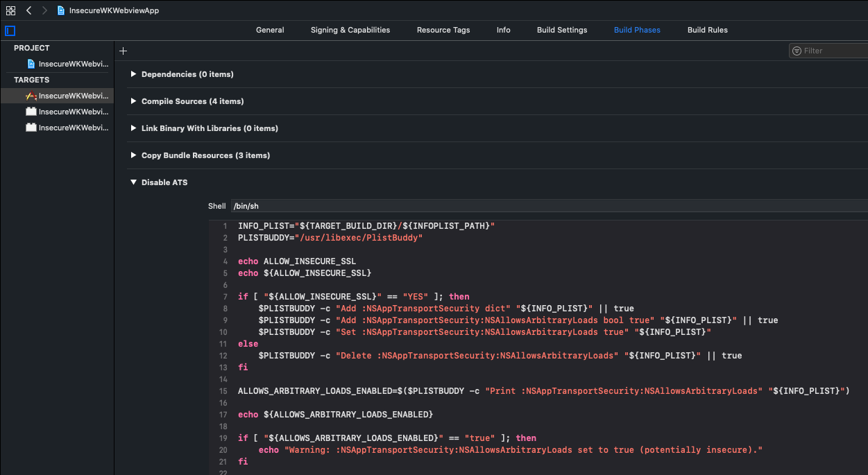Click the Shell path field /bin/sh
Image resolution: width=868 pixels, height=475 pixels.
pyautogui.click(x=549, y=206)
